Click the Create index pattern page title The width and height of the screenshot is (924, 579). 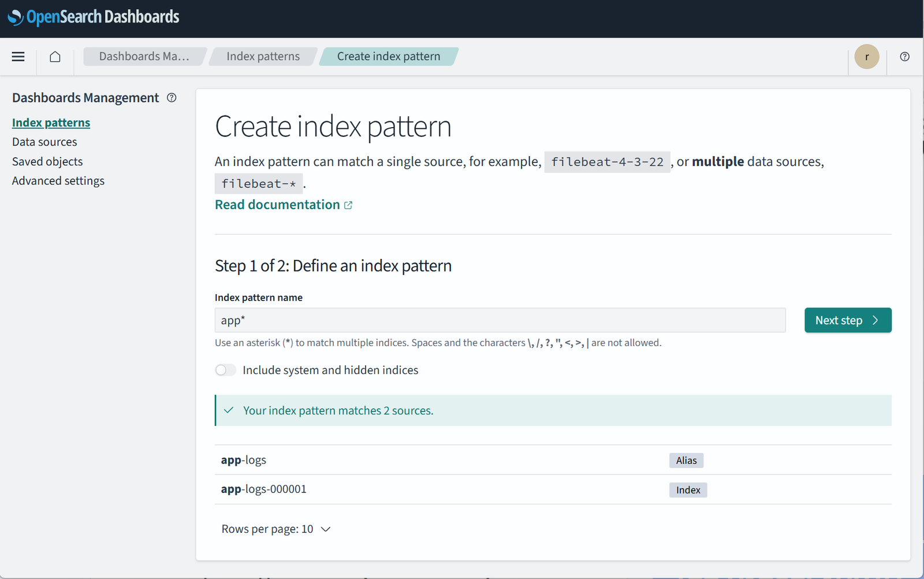point(333,127)
